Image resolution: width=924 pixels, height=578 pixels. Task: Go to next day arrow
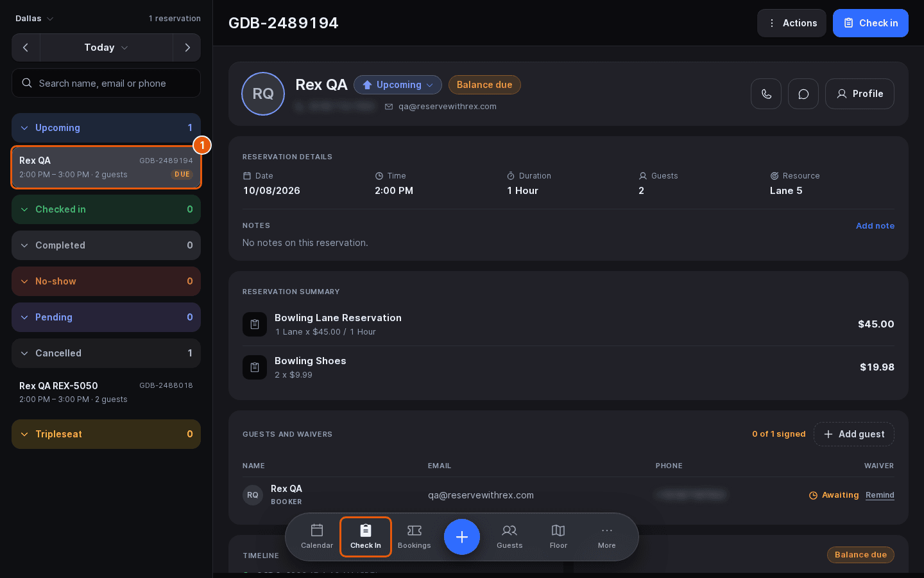187,48
